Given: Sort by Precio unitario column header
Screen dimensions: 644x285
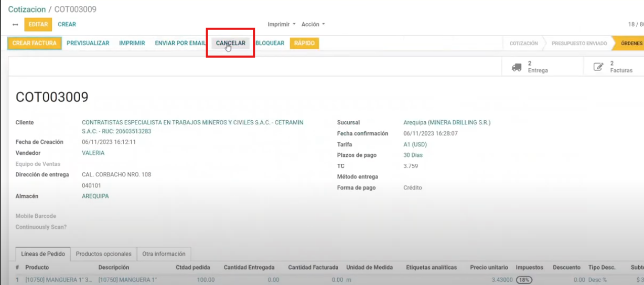Looking at the screenshot, I should click(489, 268).
